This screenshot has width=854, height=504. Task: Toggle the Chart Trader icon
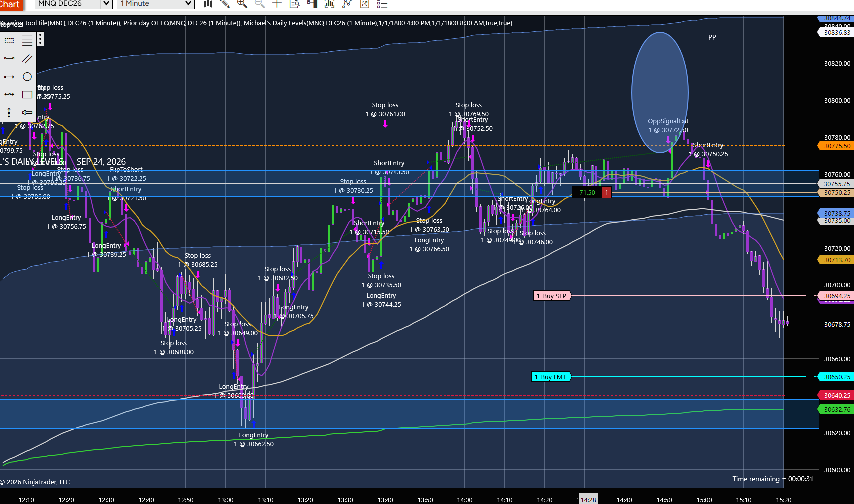pyautogui.click(x=312, y=4)
